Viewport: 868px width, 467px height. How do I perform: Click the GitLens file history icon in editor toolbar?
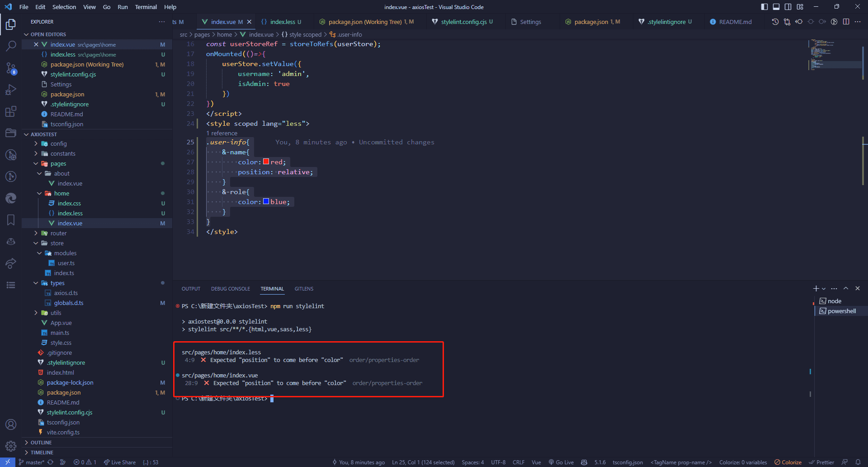coord(775,22)
